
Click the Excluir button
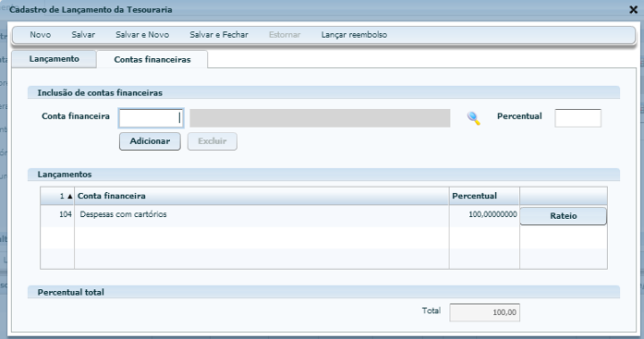[x=213, y=141]
